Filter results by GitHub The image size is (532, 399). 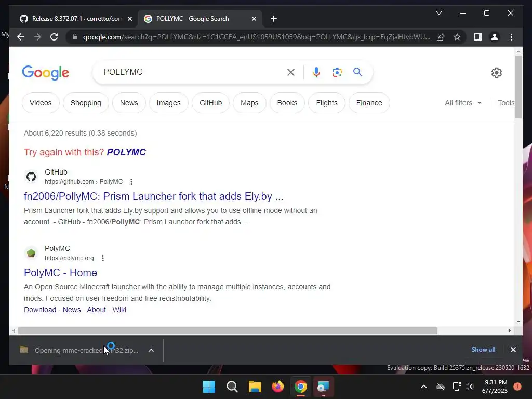click(211, 103)
